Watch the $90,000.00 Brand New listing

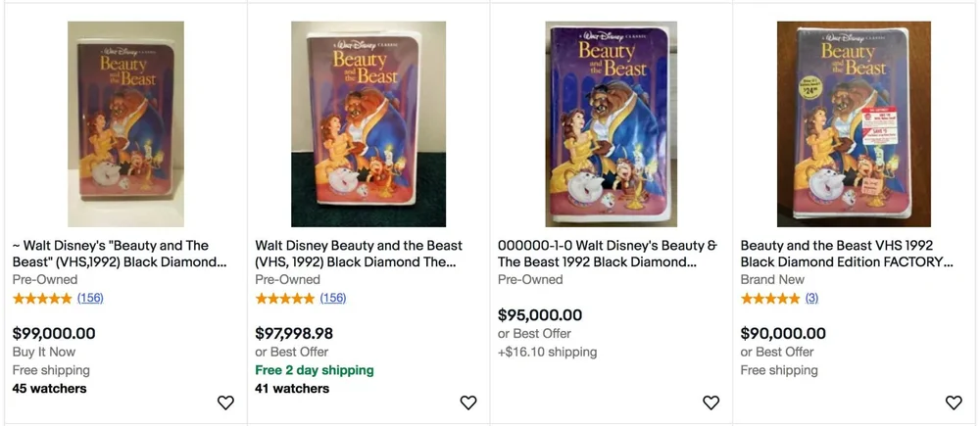954,402
